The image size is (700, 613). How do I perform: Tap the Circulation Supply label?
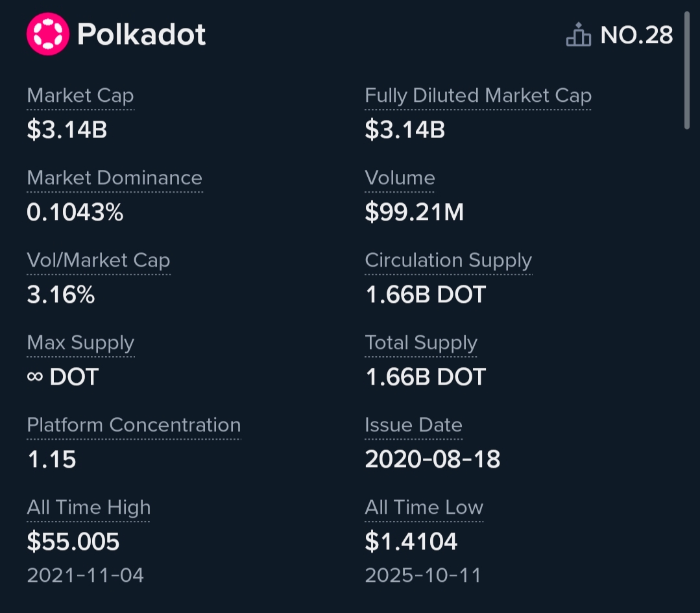(x=448, y=261)
